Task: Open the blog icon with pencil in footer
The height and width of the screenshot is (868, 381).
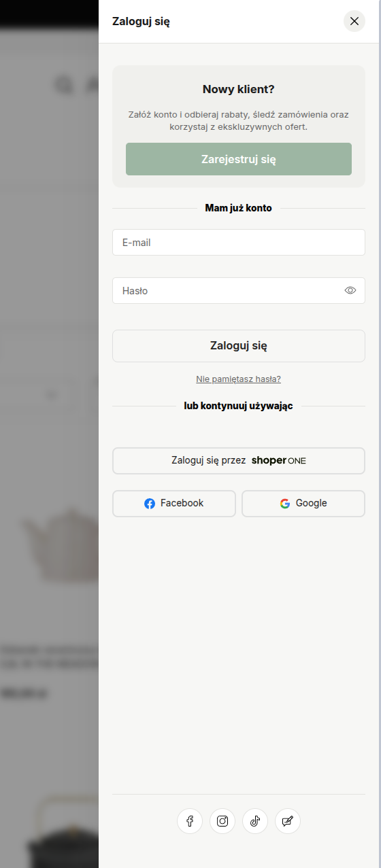Action: 288,821
